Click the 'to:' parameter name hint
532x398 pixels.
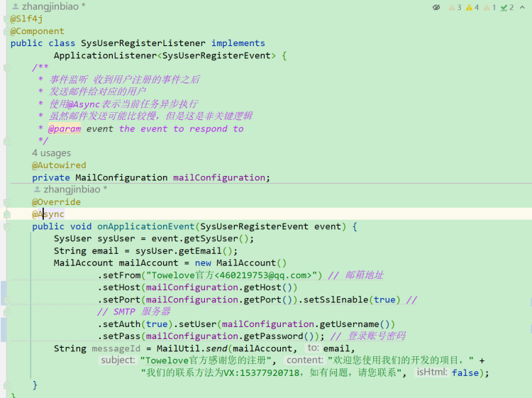pyautogui.click(x=313, y=348)
